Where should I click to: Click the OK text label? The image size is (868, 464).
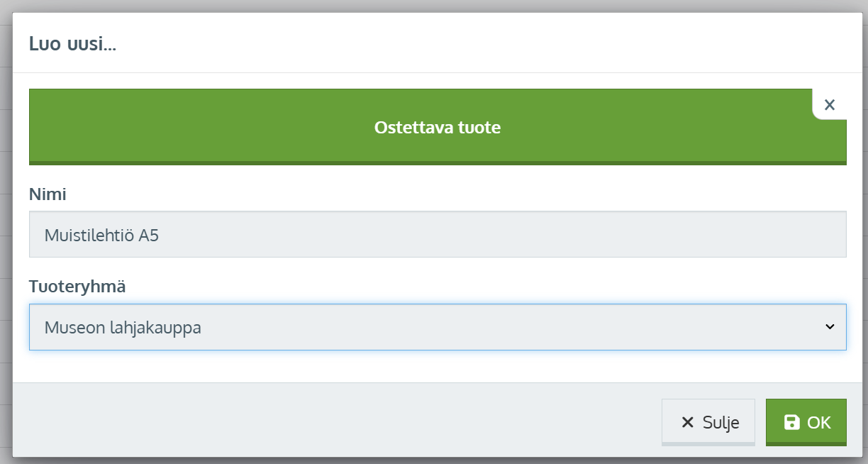click(x=818, y=423)
